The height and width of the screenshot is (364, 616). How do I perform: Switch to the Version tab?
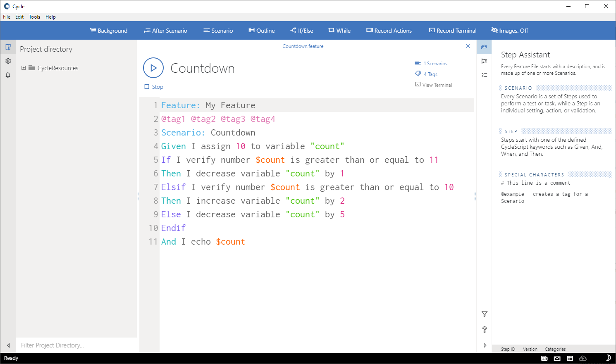click(x=530, y=349)
